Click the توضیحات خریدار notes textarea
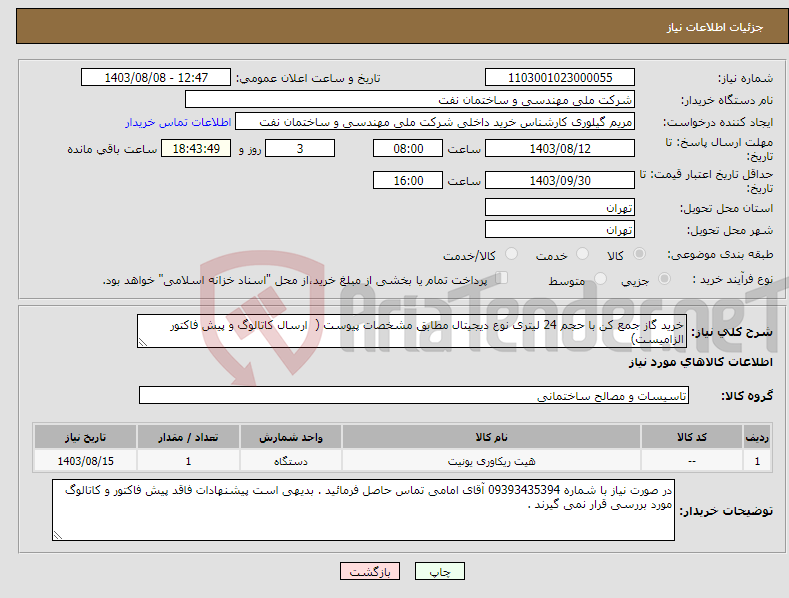The image size is (789, 598). [x=363, y=510]
